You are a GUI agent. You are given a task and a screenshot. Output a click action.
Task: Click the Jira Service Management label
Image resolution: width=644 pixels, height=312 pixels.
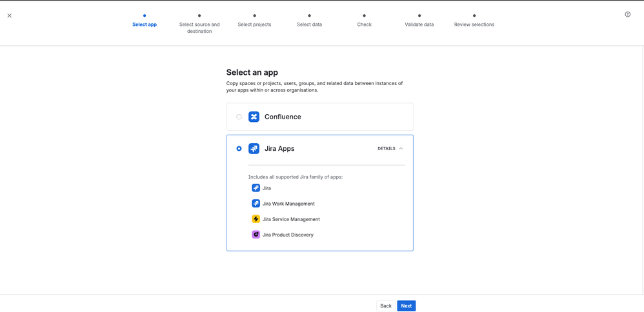tap(291, 219)
